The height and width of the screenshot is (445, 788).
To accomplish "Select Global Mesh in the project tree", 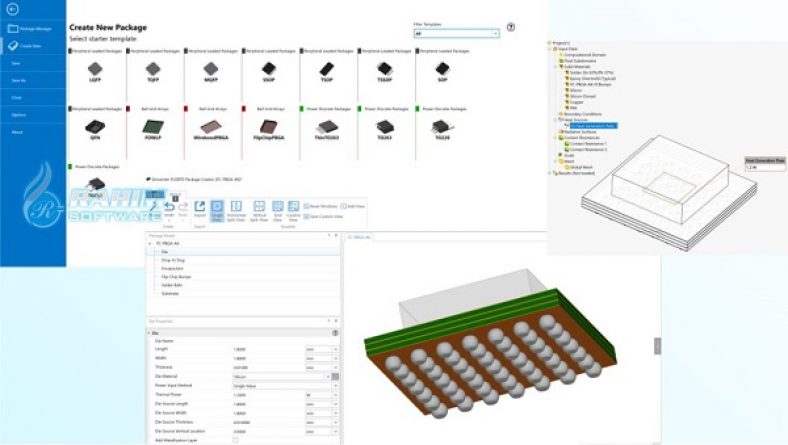I will tap(581, 167).
